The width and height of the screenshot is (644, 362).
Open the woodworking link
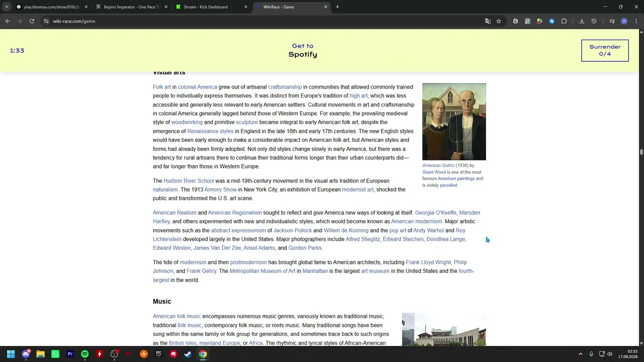[x=187, y=122]
